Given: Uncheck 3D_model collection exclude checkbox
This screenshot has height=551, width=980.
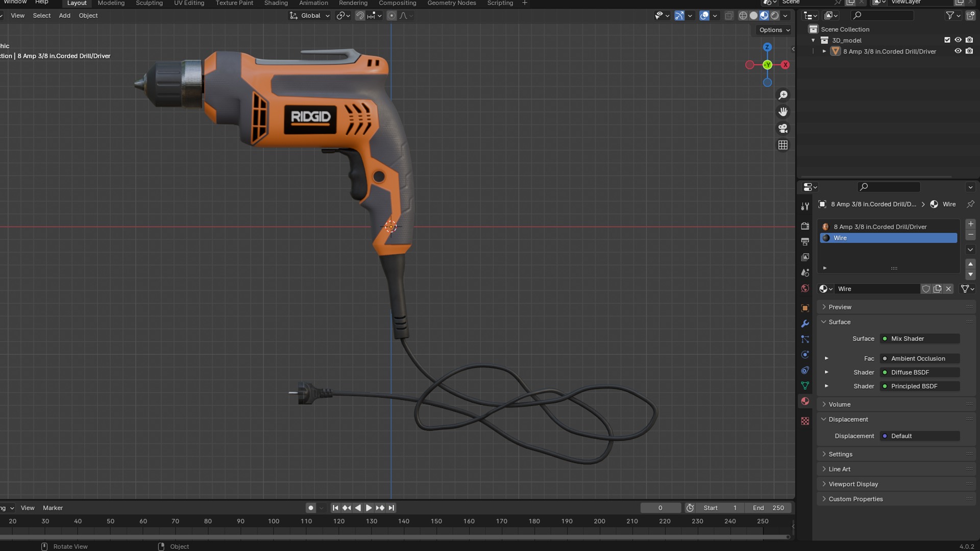Looking at the screenshot, I should tap(947, 40).
